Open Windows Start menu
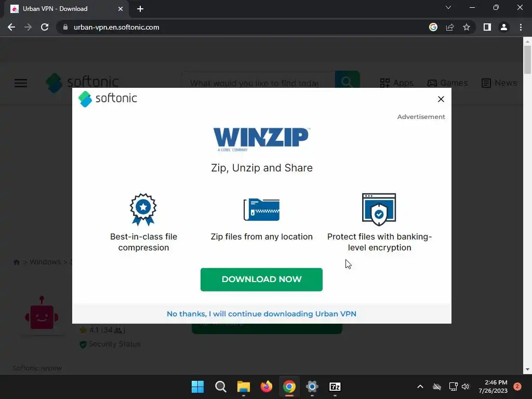Viewport: 532px width, 399px height. [x=197, y=387]
